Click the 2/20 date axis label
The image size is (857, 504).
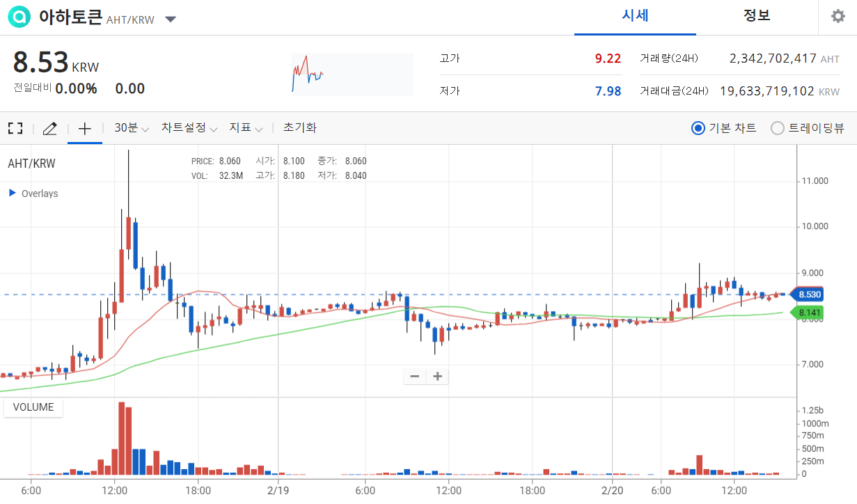click(x=613, y=490)
